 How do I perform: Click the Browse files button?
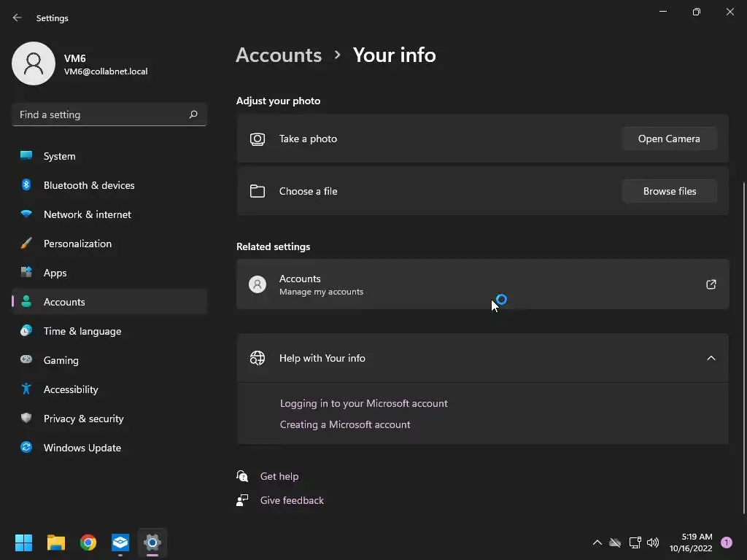click(x=669, y=191)
